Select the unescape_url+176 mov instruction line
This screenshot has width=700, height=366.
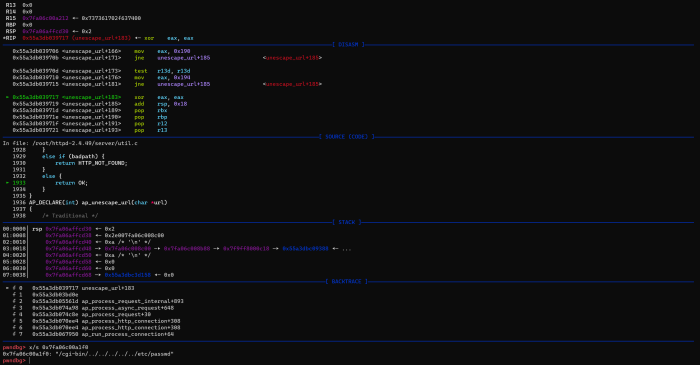(x=101, y=77)
